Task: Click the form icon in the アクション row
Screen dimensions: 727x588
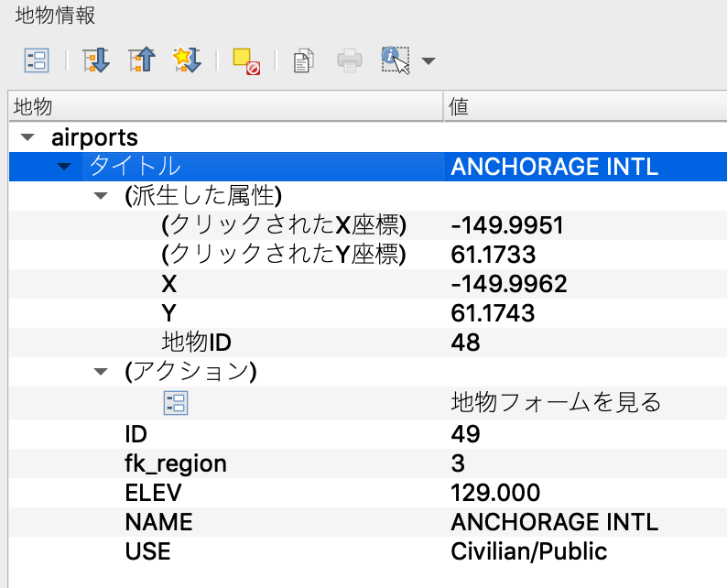Action: pyautogui.click(x=175, y=403)
